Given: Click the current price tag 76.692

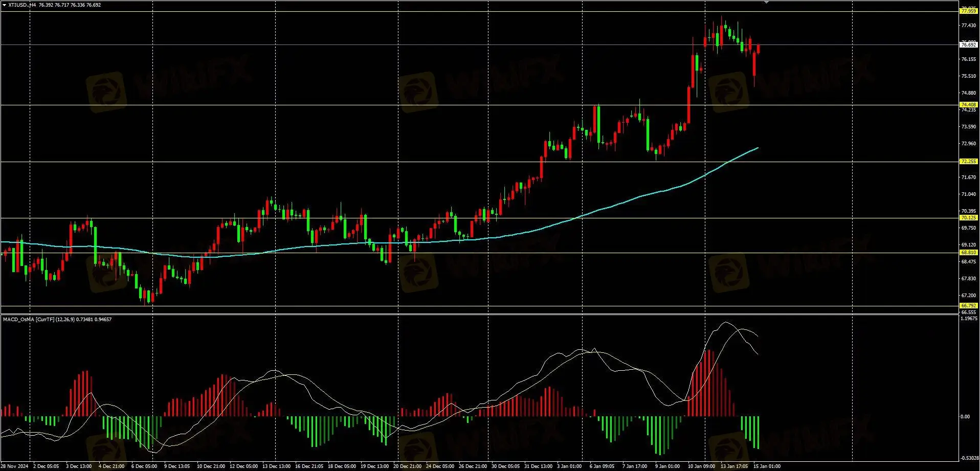Looking at the screenshot, I should [969, 45].
